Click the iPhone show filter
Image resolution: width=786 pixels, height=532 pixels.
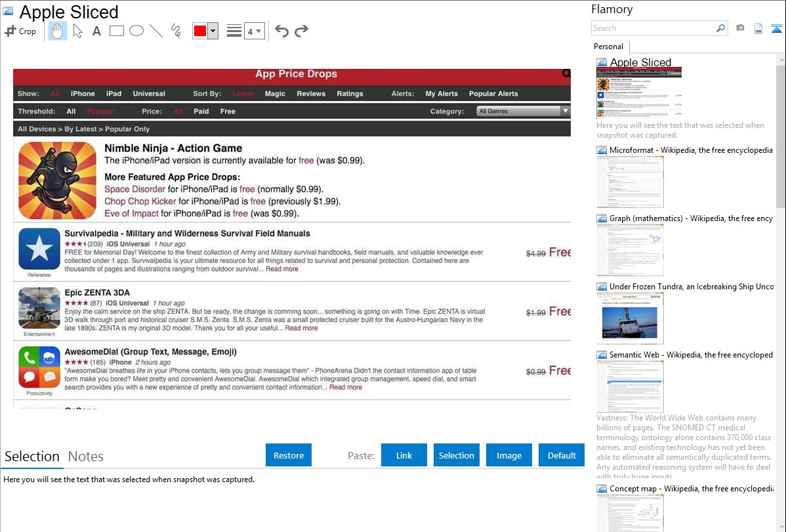pyautogui.click(x=83, y=94)
